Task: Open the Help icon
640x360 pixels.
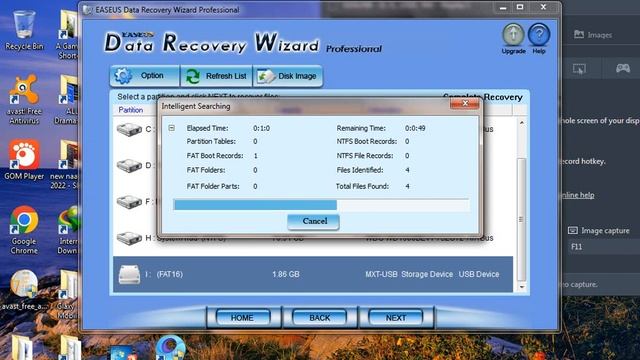Action: click(x=539, y=38)
